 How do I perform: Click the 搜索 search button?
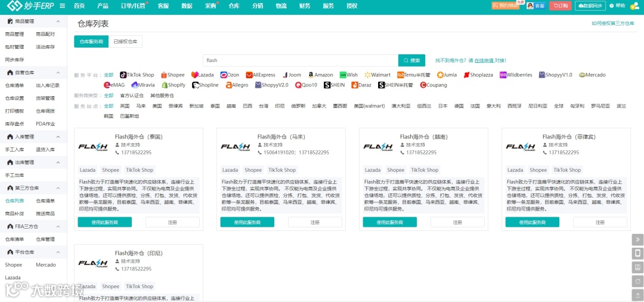coord(411,60)
